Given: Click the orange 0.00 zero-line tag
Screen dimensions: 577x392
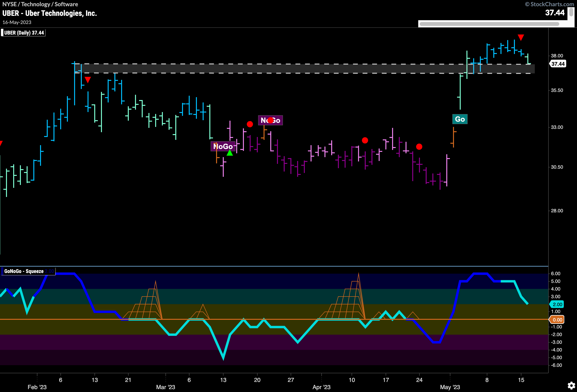Looking at the screenshot, I should (557, 320).
